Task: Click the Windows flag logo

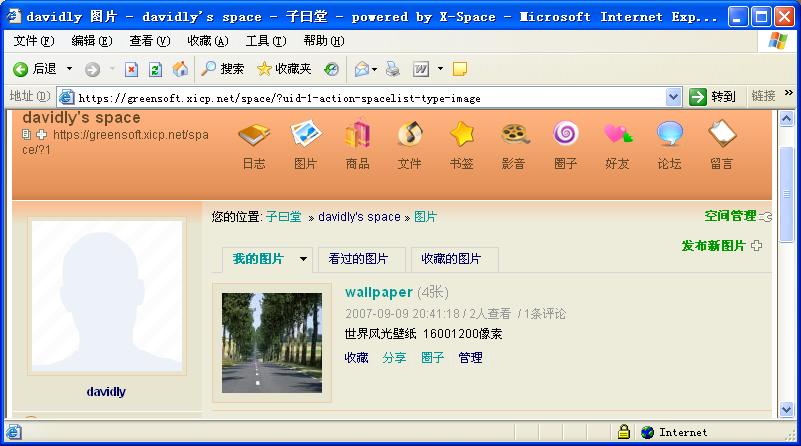Action: 778,41
